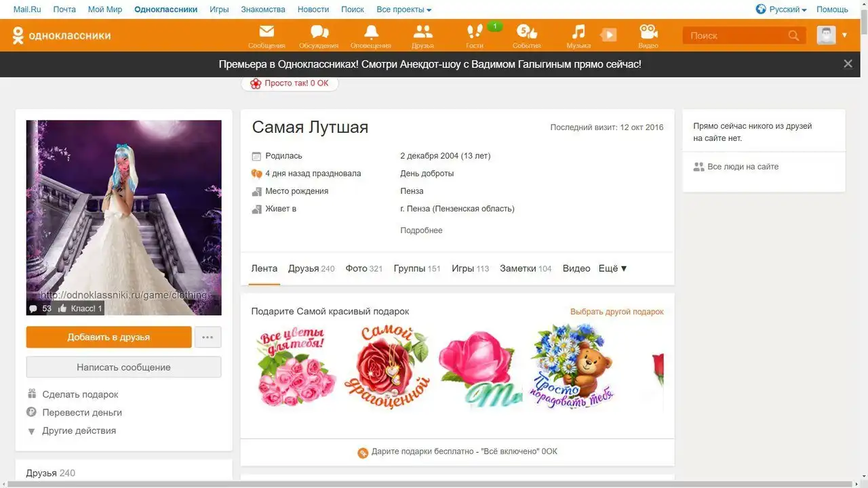The image size is (868, 488).
Task: Open the Музыка note icon
Action: coord(578,33)
